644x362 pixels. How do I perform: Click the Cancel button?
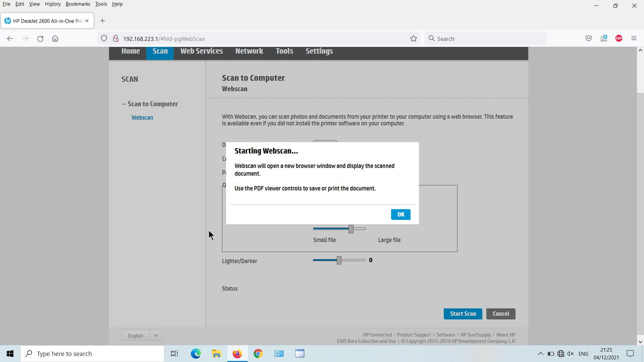pos(501,314)
